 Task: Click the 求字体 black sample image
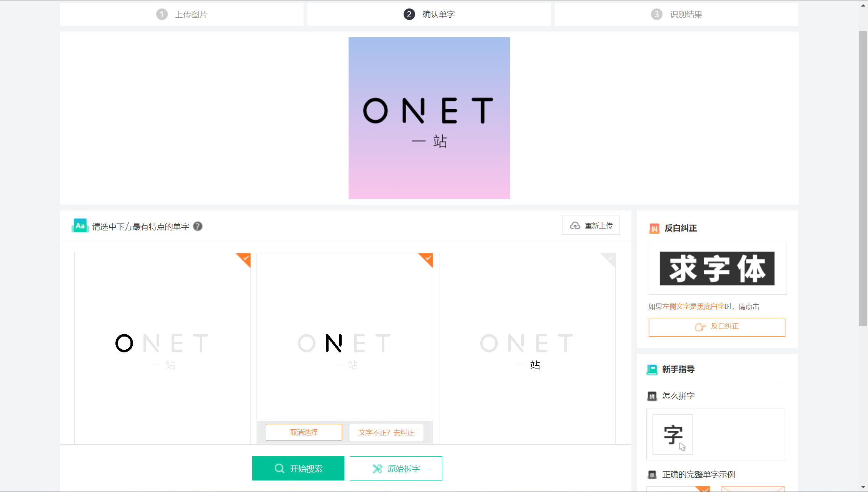[717, 269]
